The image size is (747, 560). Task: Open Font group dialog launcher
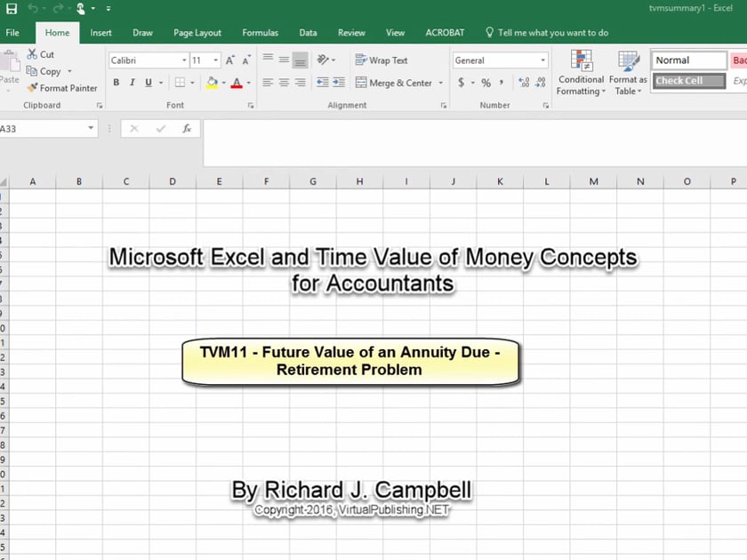(251, 106)
